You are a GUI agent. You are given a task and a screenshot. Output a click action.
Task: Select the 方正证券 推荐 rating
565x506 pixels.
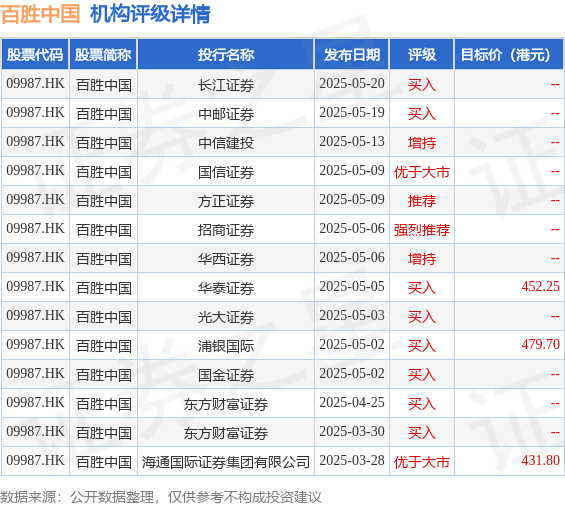click(x=422, y=201)
